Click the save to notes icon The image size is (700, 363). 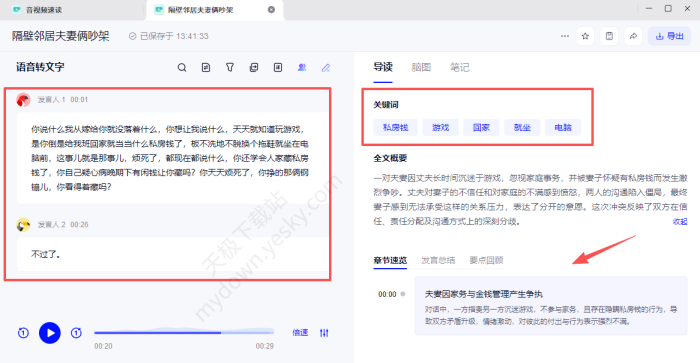pos(609,36)
